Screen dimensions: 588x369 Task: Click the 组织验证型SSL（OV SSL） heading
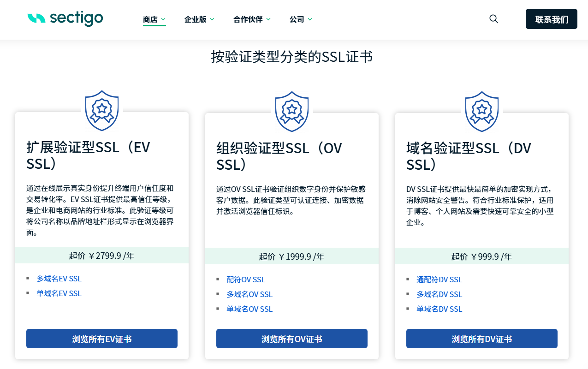279,156
